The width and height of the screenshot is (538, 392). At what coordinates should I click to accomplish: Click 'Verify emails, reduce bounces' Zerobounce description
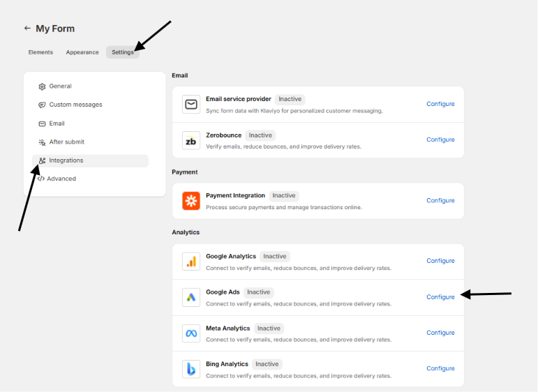(283, 146)
